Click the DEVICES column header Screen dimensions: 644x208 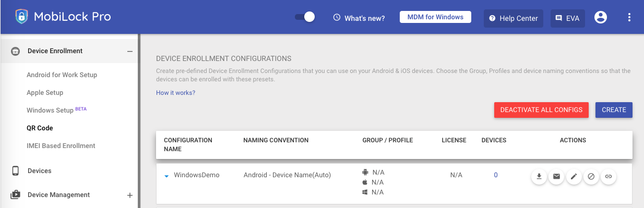pyautogui.click(x=494, y=140)
